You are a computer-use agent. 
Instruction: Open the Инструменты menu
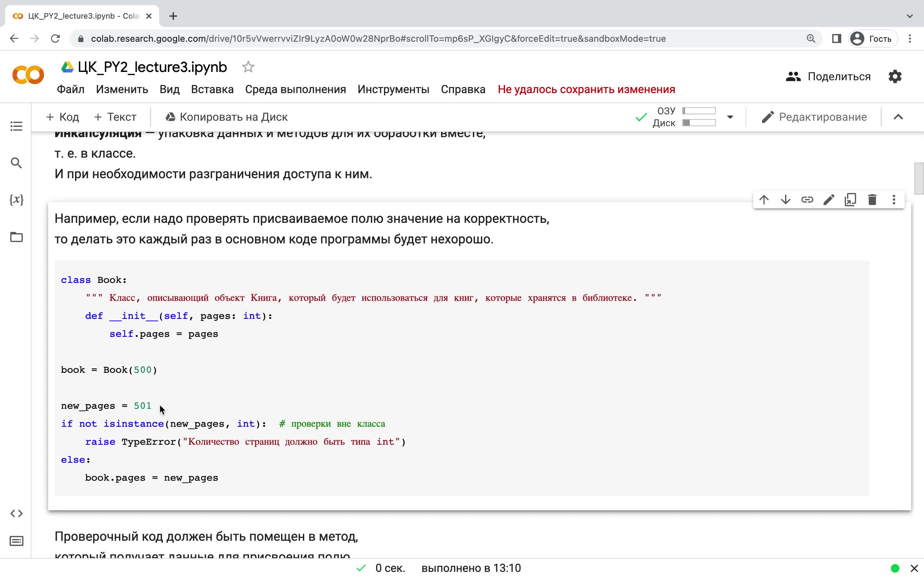(x=393, y=90)
